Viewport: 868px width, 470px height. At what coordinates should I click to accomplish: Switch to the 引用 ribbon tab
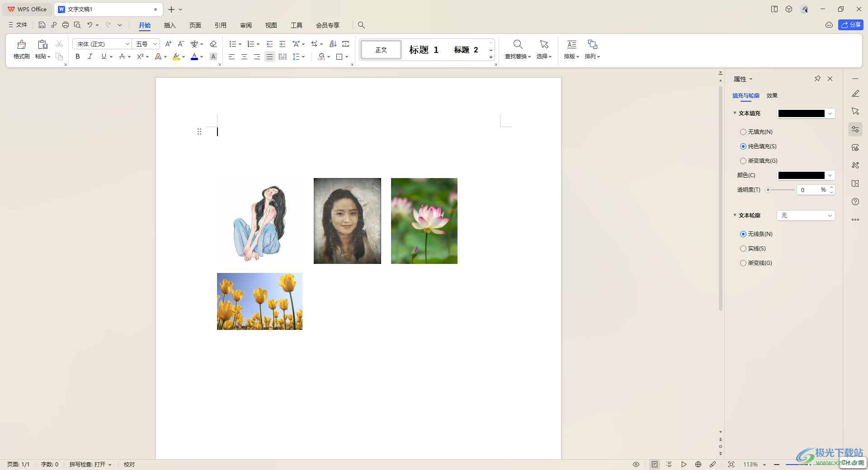[x=220, y=25]
